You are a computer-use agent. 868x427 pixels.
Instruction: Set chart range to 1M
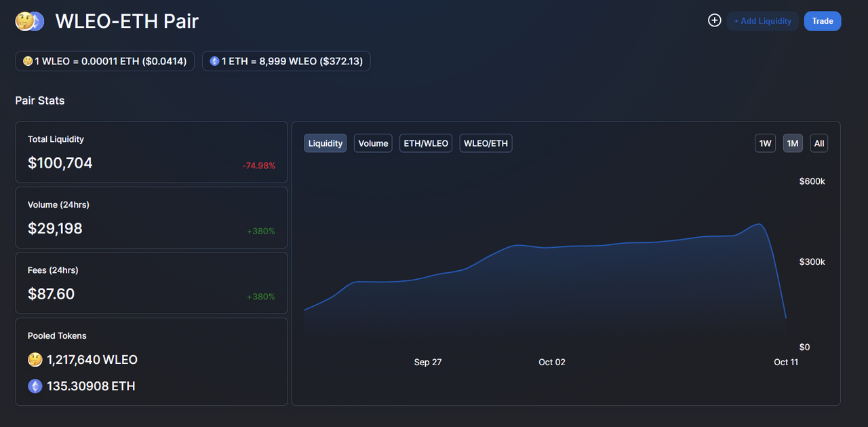(x=793, y=143)
